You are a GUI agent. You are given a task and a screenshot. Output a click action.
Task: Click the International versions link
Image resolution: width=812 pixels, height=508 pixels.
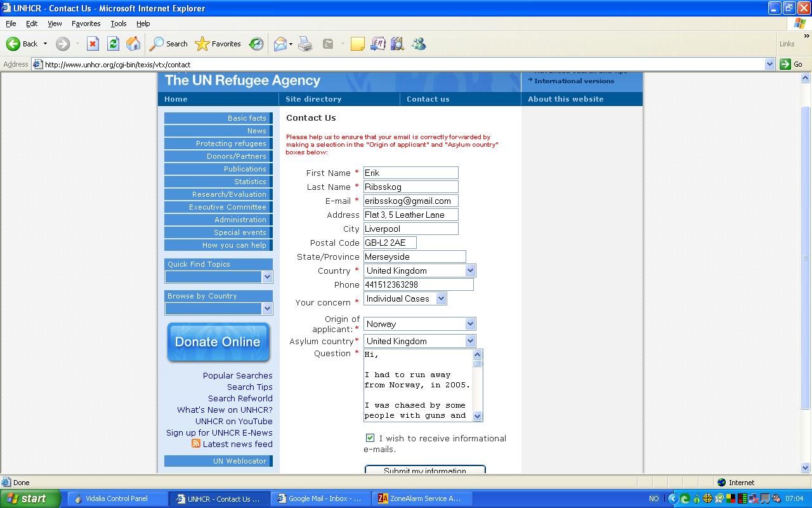(x=574, y=81)
